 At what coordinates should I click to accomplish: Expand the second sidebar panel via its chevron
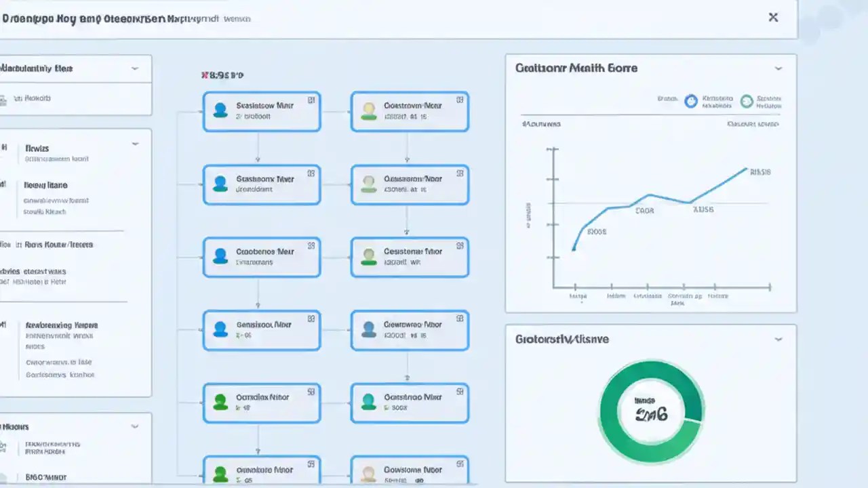[134, 143]
